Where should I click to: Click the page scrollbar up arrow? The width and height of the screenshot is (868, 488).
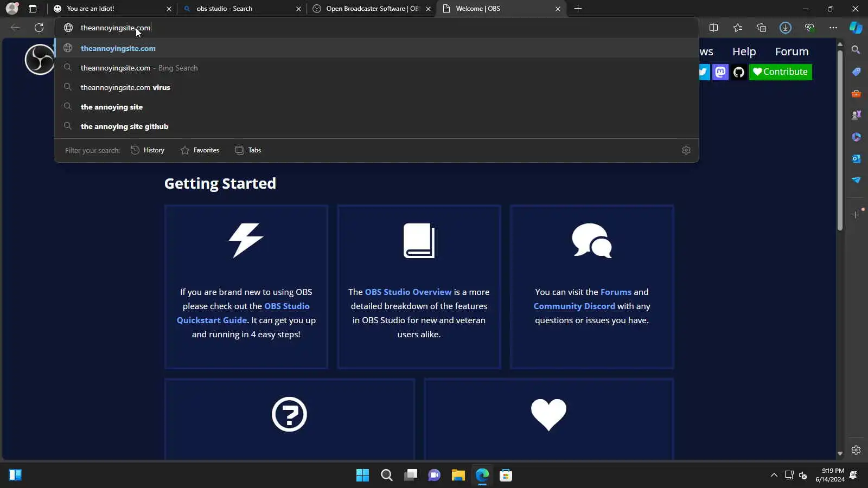click(840, 44)
